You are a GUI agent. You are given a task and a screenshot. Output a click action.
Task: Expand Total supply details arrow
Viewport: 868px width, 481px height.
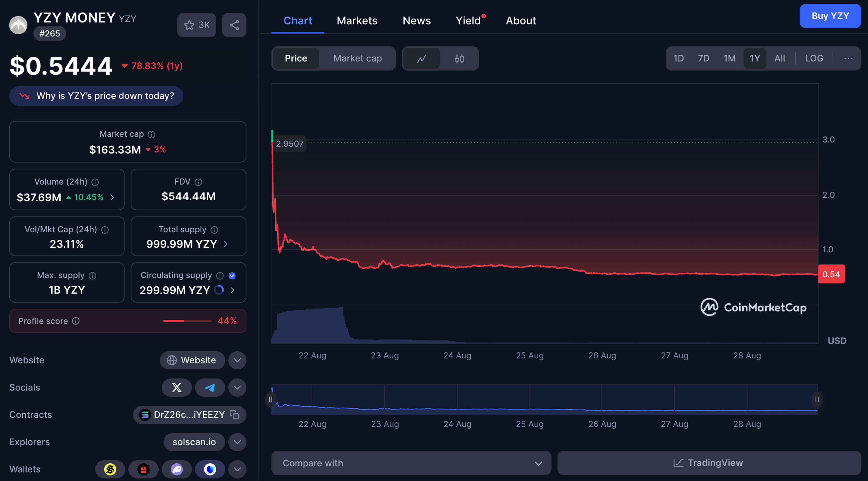tap(226, 244)
